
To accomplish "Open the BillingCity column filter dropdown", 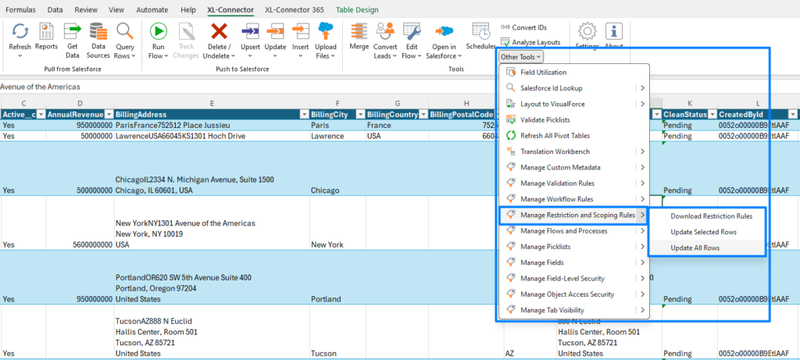I will (x=360, y=115).
